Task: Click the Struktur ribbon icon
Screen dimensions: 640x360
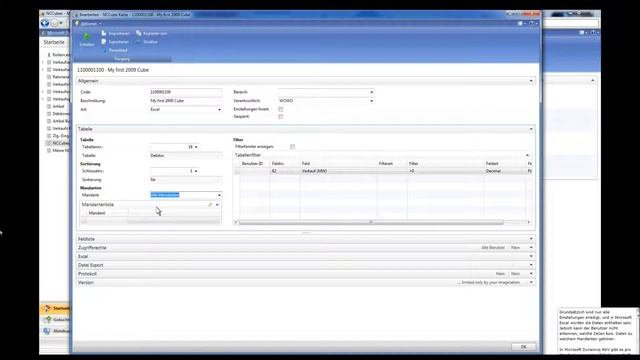Action: [139, 42]
